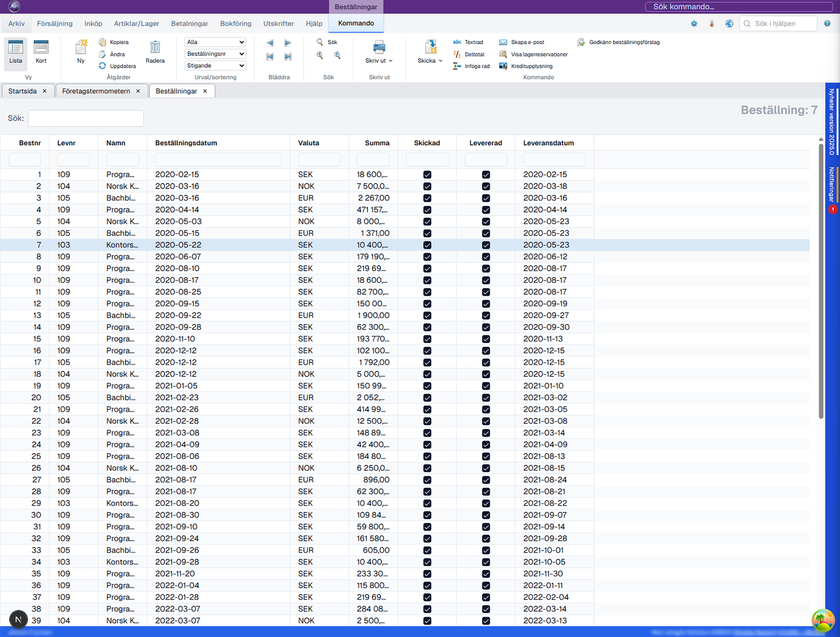This screenshot has height=637, width=840.
Task: Go to next record arrow
Action: [x=288, y=43]
